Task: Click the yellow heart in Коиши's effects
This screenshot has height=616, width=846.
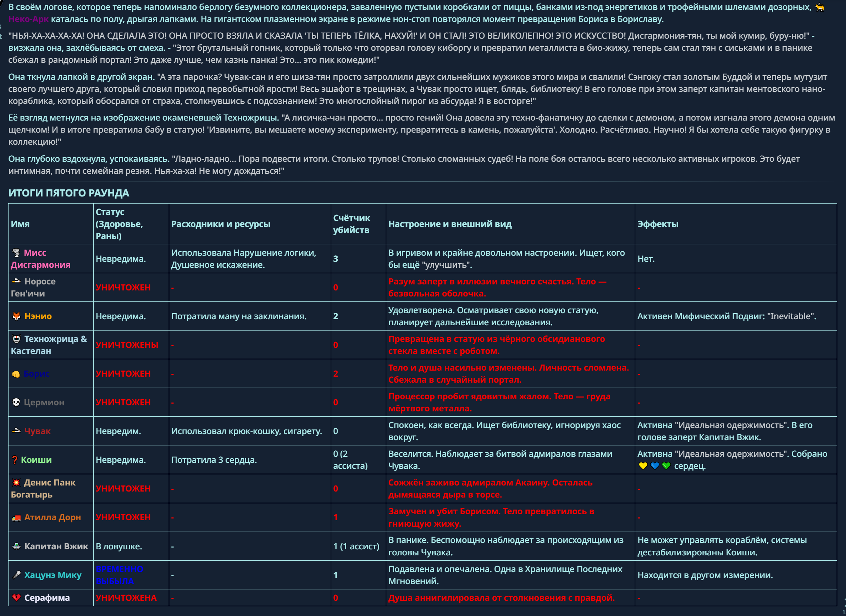Action: [643, 466]
